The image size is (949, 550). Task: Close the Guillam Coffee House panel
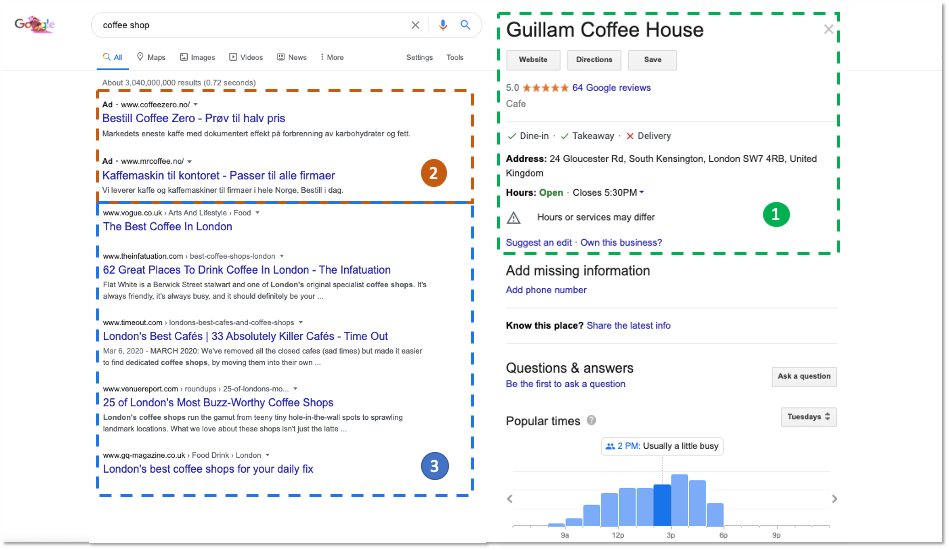pyautogui.click(x=828, y=29)
